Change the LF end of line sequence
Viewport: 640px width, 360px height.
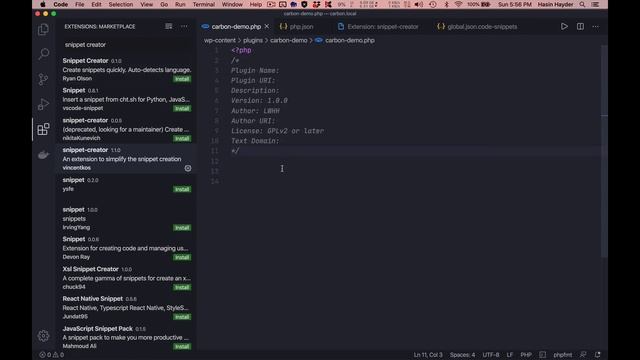click(510, 355)
